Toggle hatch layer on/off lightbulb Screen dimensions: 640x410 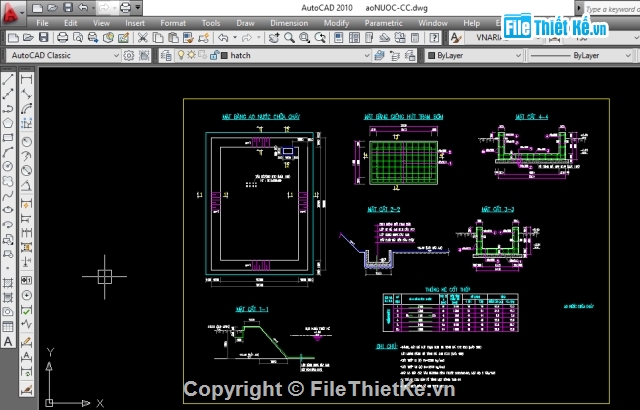pyautogui.click(x=181, y=55)
